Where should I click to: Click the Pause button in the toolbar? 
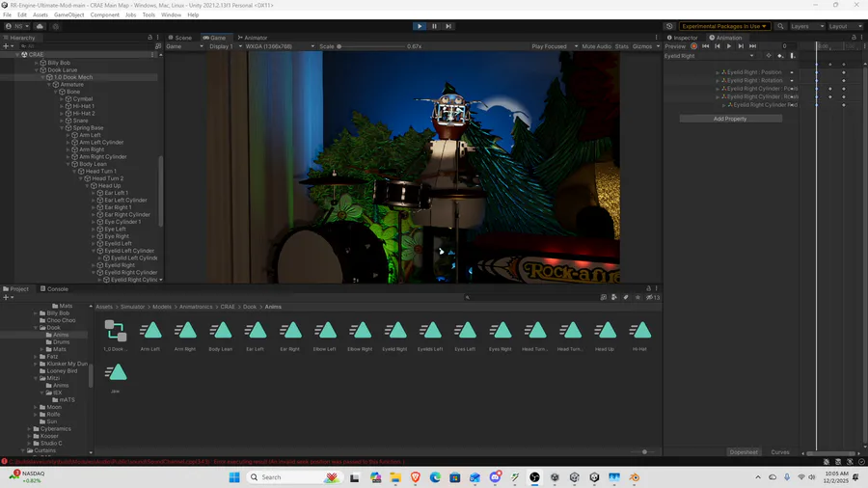[435, 26]
